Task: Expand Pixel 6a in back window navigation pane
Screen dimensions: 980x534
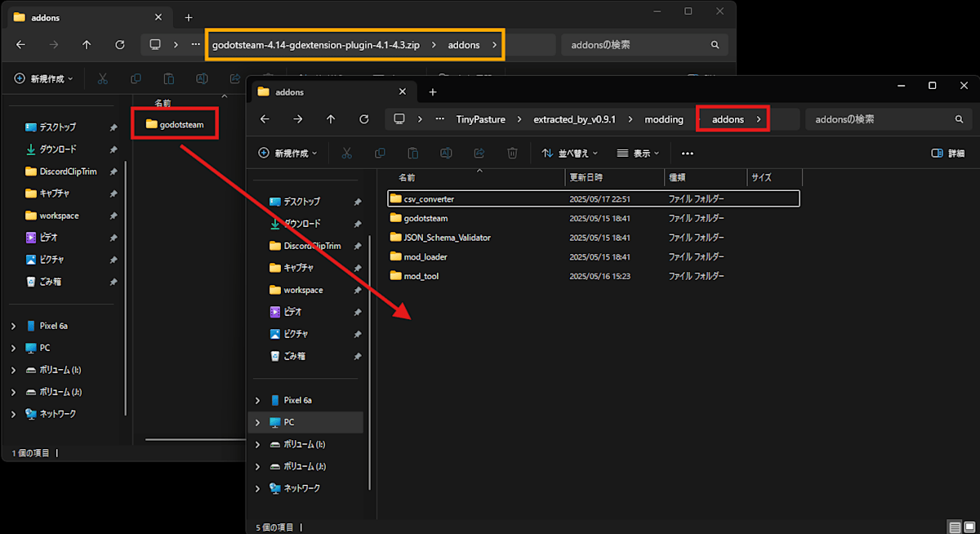Action: coord(13,326)
